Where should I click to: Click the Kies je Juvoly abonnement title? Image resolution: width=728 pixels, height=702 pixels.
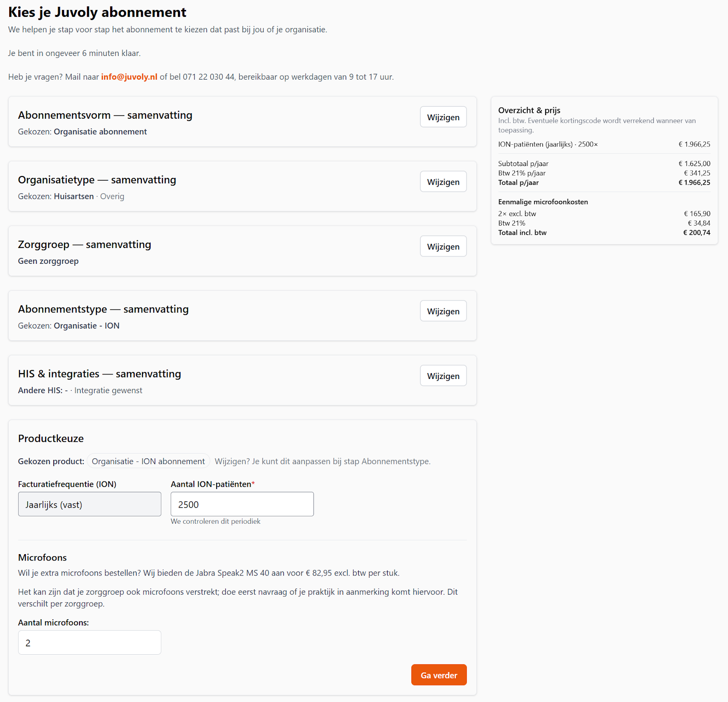coord(97,12)
